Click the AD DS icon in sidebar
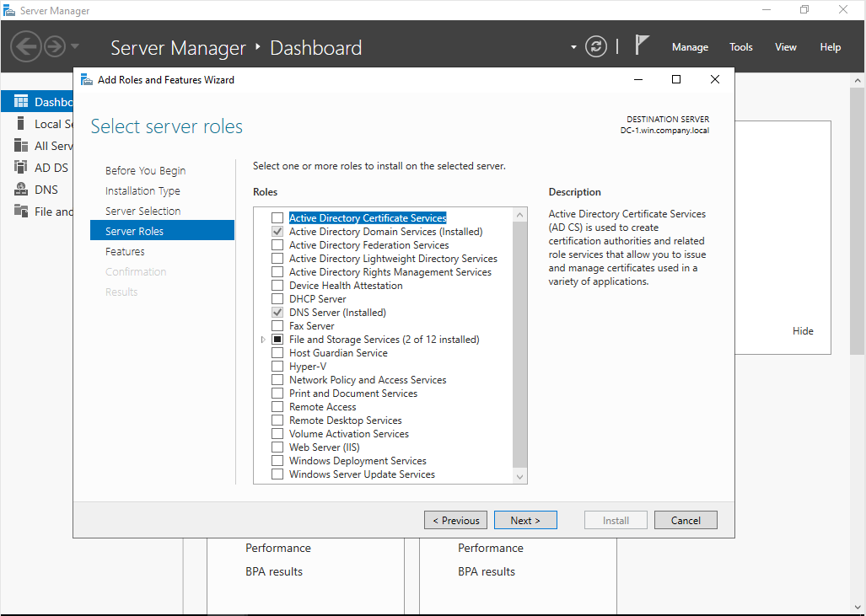 21,167
